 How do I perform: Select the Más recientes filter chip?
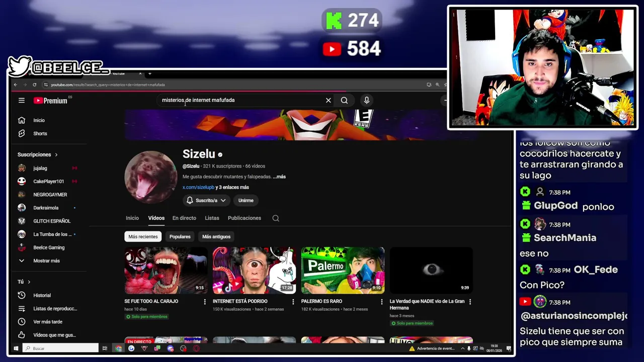[143, 237]
